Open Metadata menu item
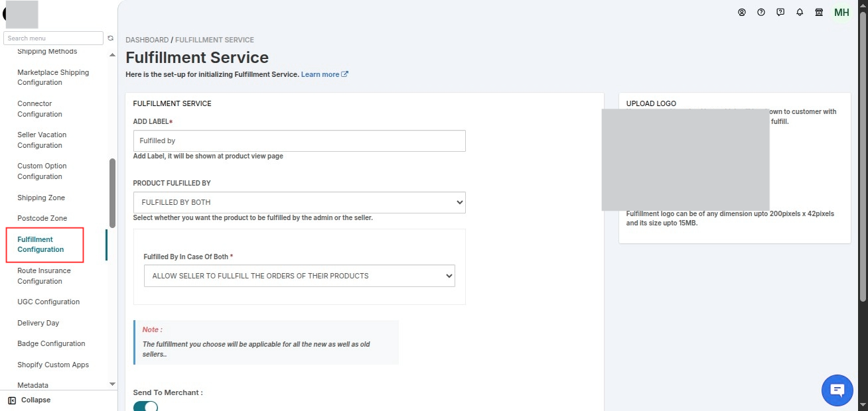Viewport: 868px width, 411px height. (33, 385)
